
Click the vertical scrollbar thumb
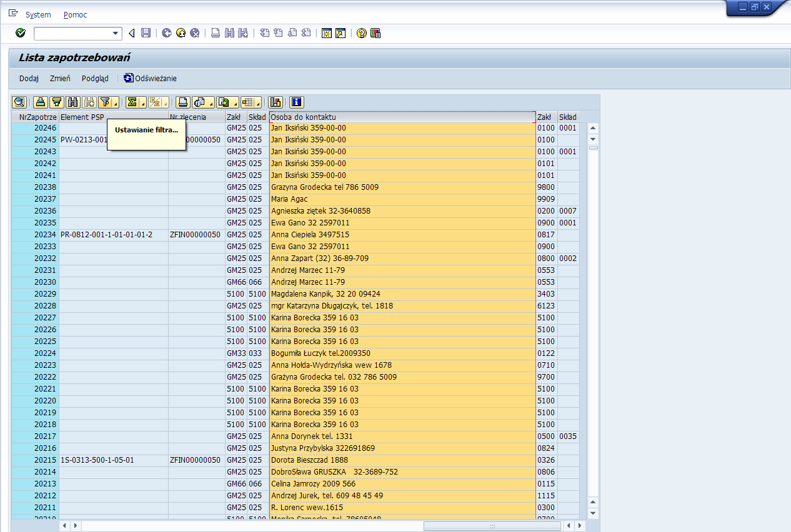[x=594, y=148]
